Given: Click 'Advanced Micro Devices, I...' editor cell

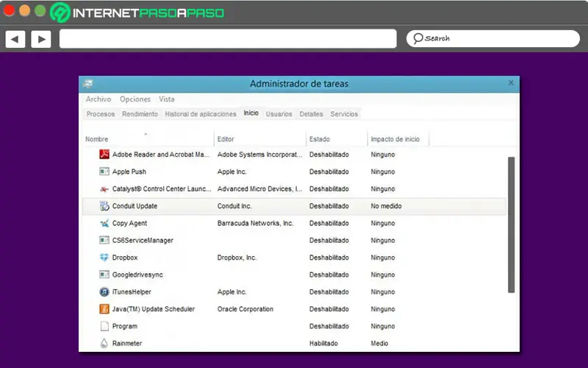Looking at the screenshot, I should pos(259,189).
